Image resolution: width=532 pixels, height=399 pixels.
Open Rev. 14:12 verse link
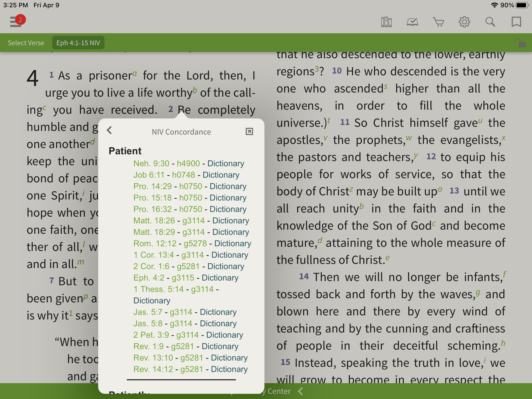[x=153, y=369]
